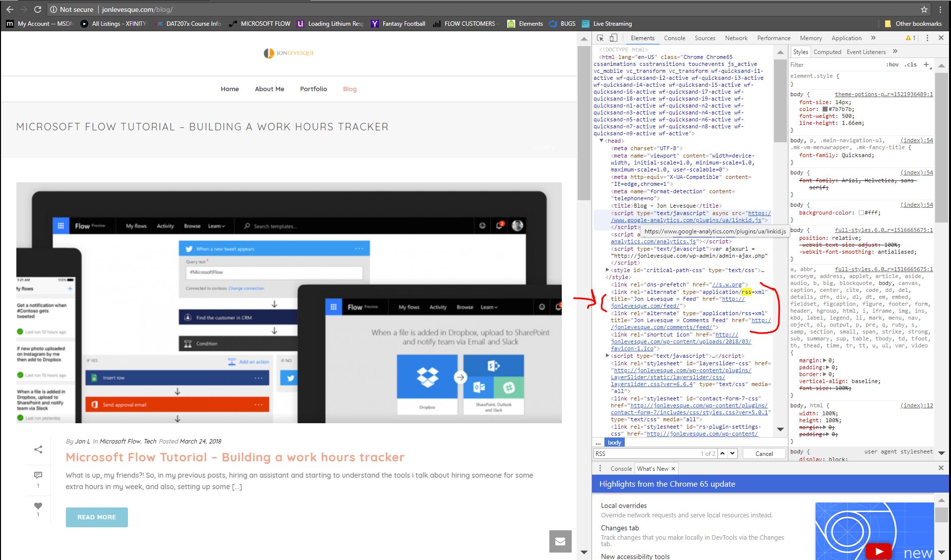Expand border shorthand property triangle
Viewport: 951px width, 560px height.
824,375
